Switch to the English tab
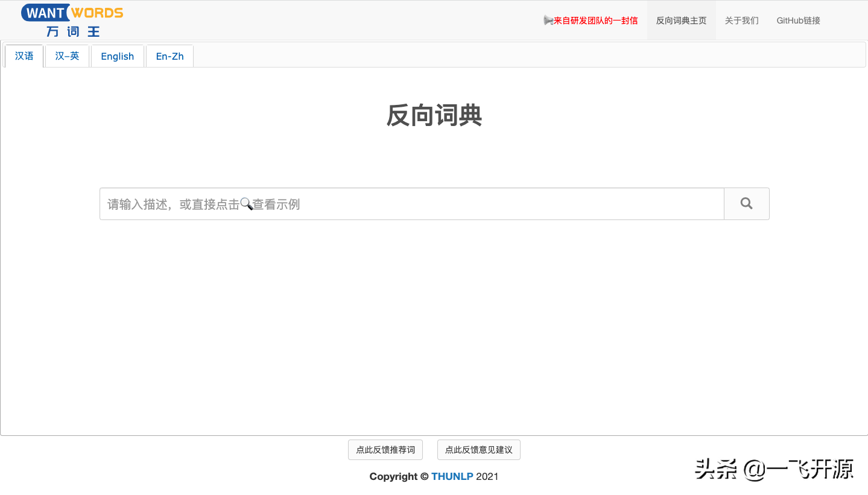The height and width of the screenshot is (495, 868). tap(117, 55)
